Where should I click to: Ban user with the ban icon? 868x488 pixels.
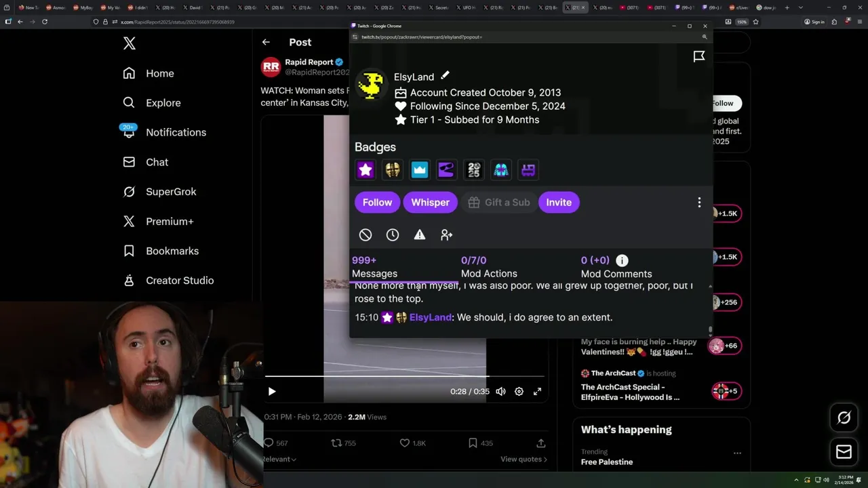pos(366,235)
